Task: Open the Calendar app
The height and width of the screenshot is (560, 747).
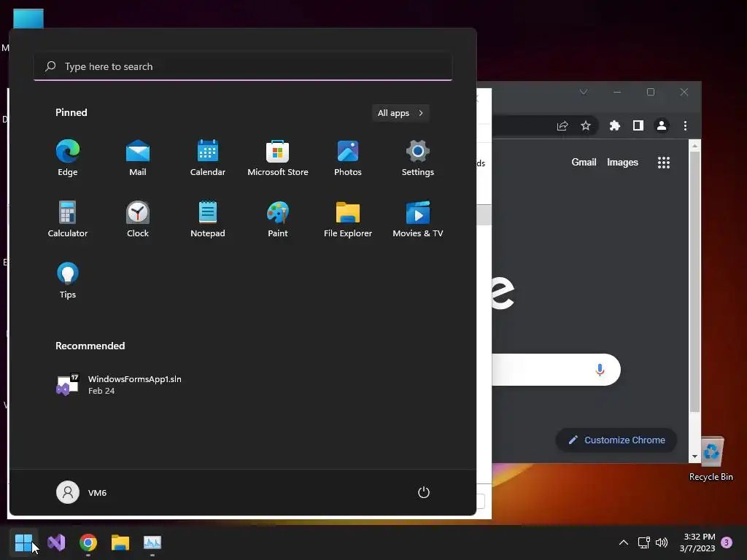Action: point(208,158)
